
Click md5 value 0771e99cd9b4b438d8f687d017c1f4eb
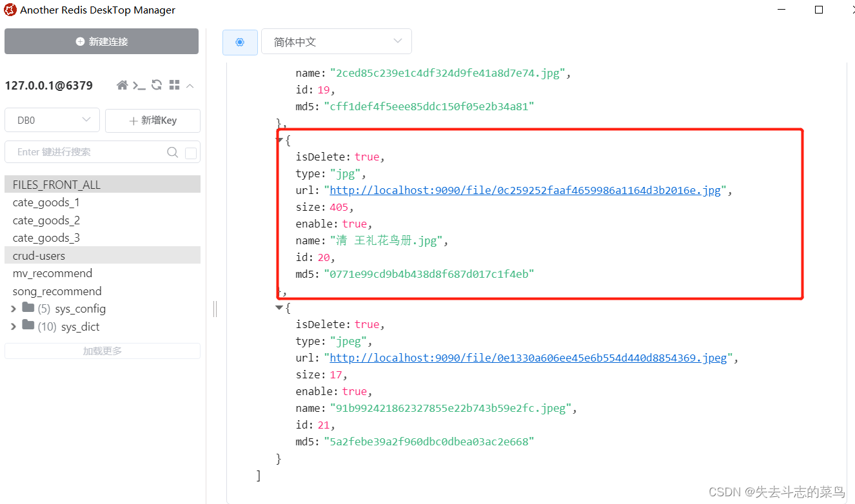tap(429, 274)
